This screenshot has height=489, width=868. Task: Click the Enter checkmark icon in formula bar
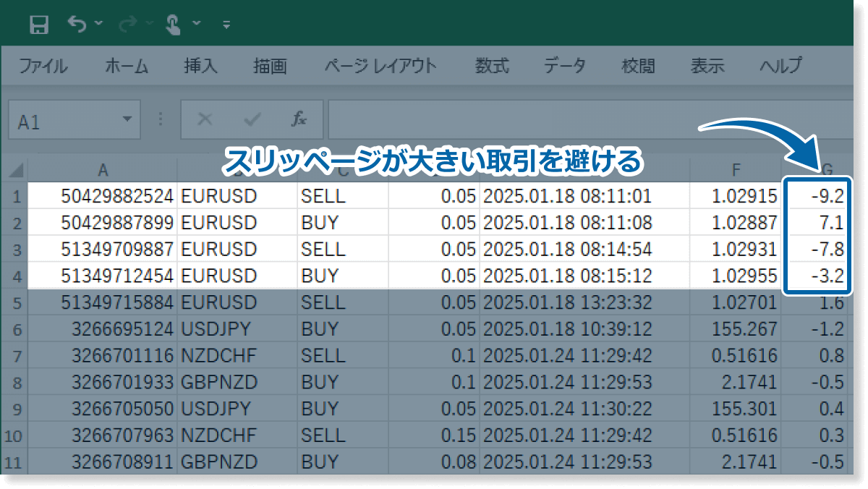(252, 119)
